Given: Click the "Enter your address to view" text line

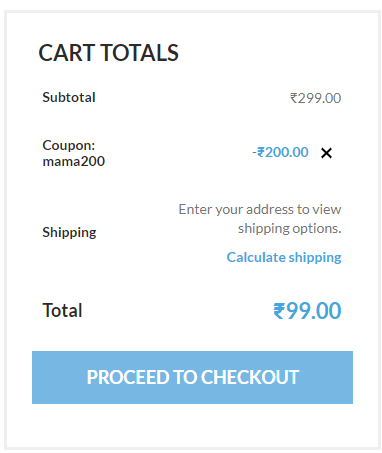Looking at the screenshot, I should click(x=260, y=210).
